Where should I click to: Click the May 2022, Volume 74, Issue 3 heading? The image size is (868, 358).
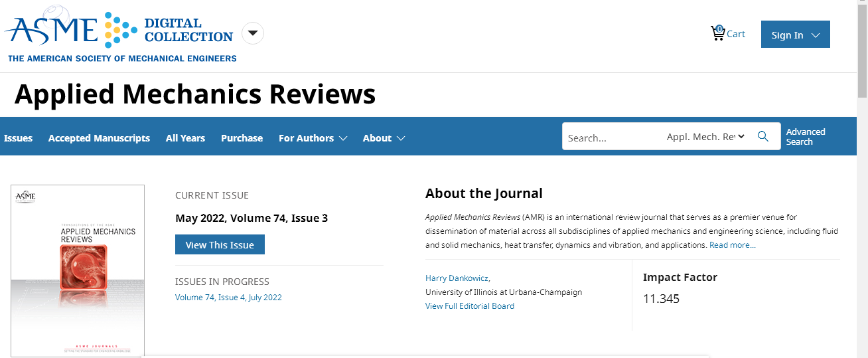point(252,218)
